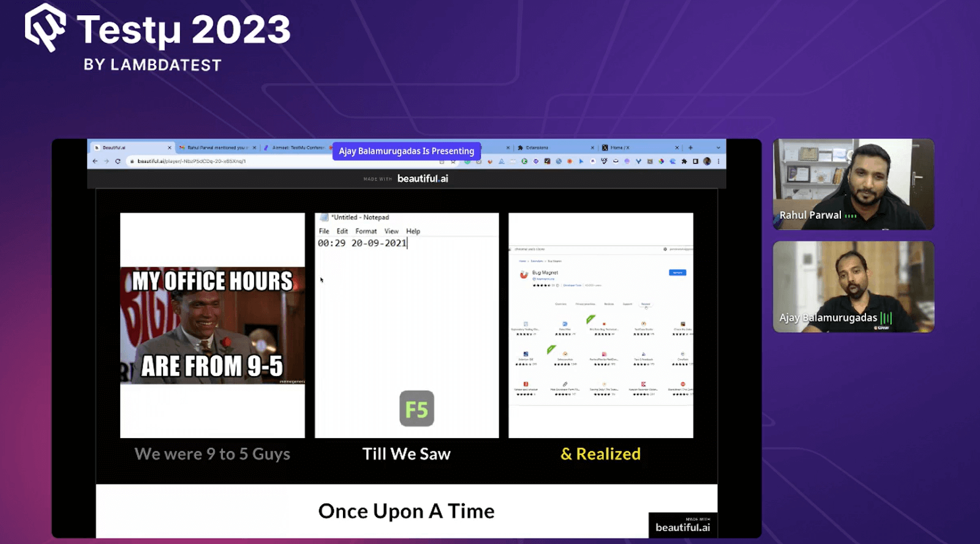Open the Chrome three-dot menu
This screenshot has width=980, height=544.
pos(718,161)
